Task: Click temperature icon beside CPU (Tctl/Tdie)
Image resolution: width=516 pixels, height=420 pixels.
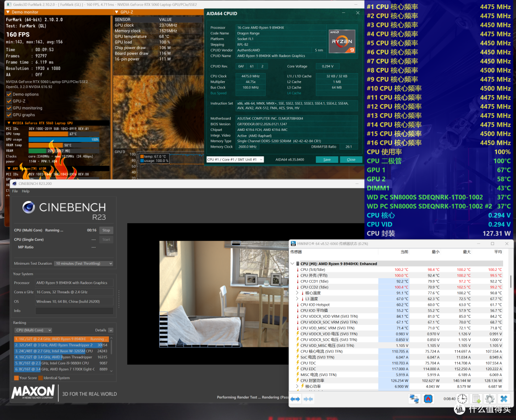Action: pyautogui.click(x=298, y=269)
